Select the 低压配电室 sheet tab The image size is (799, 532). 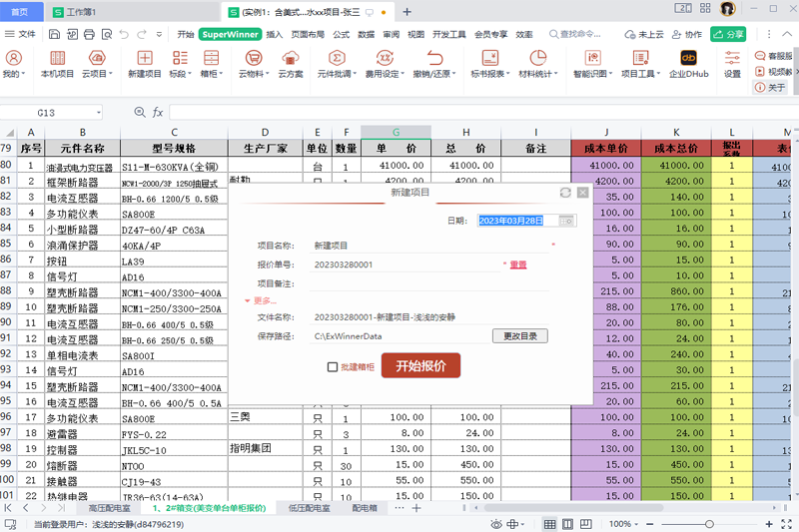pos(309,508)
